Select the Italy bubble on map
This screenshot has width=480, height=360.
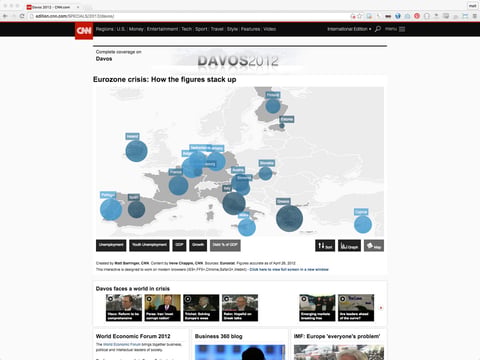coord(234,203)
